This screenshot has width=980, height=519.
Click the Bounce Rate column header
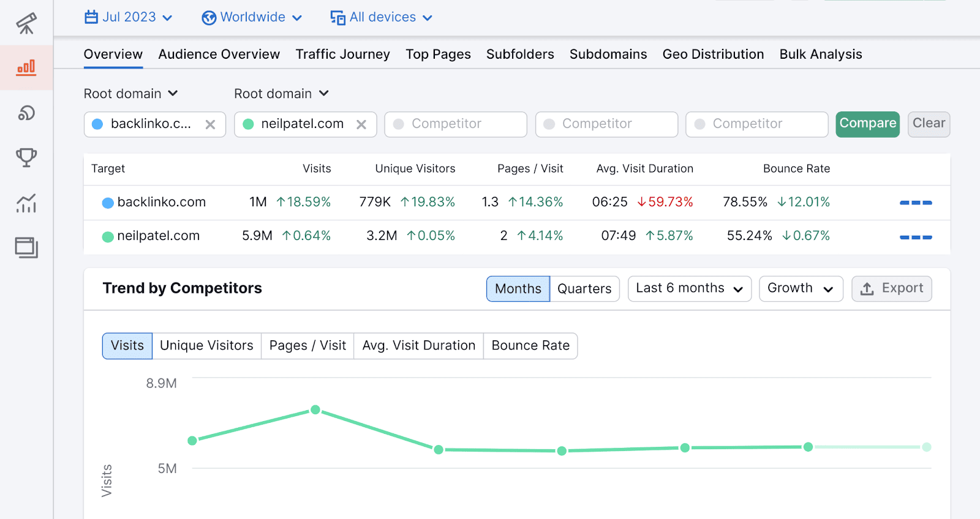(797, 169)
